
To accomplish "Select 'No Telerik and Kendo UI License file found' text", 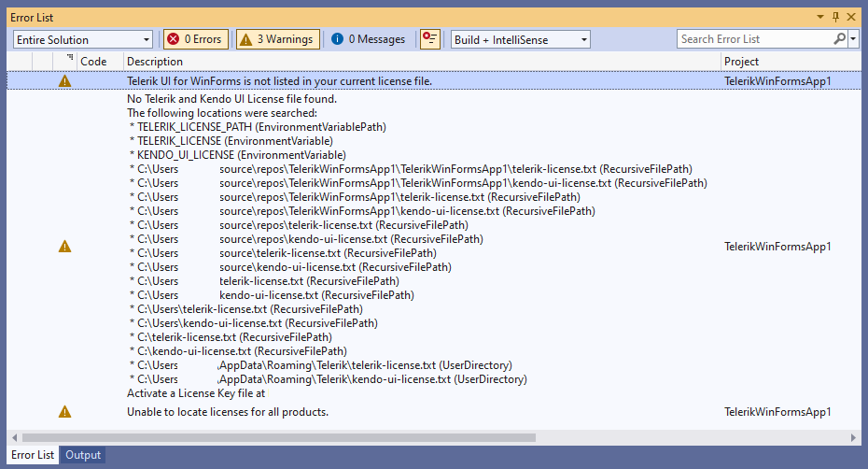I will (x=231, y=99).
